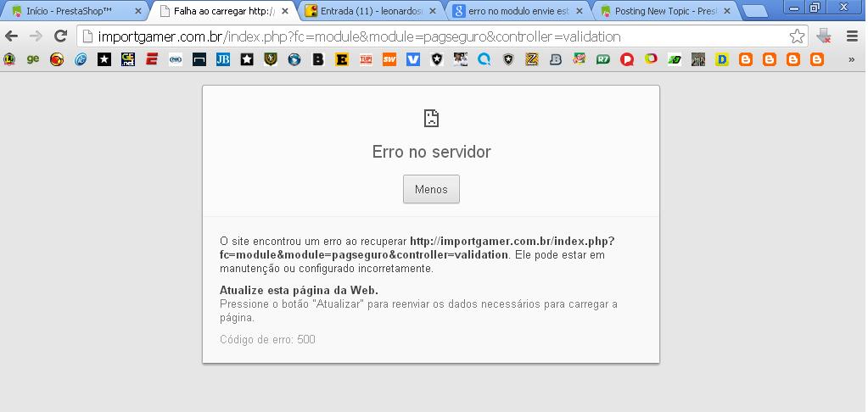Open the GE.net bookmark icon
Screen dimensions: 868x412
tap(128, 59)
